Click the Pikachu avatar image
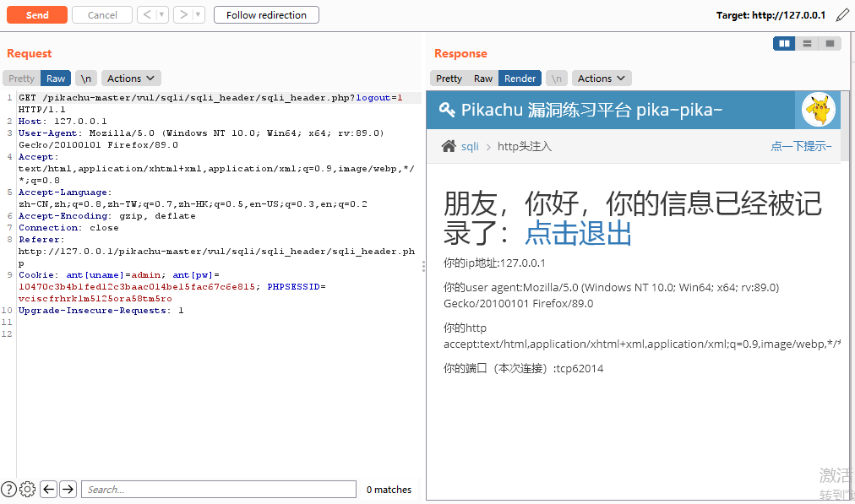 [819, 110]
